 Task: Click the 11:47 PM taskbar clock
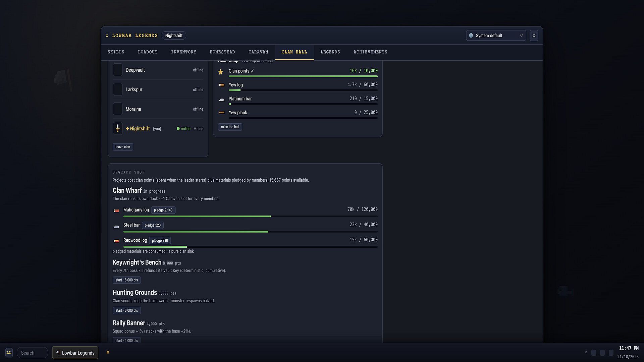click(629, 349)
